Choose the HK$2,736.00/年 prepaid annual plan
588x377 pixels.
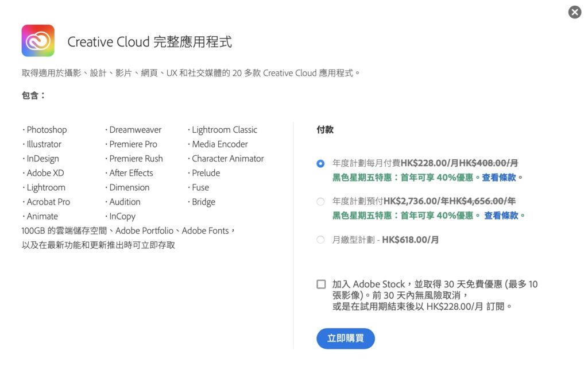point(320,202)
